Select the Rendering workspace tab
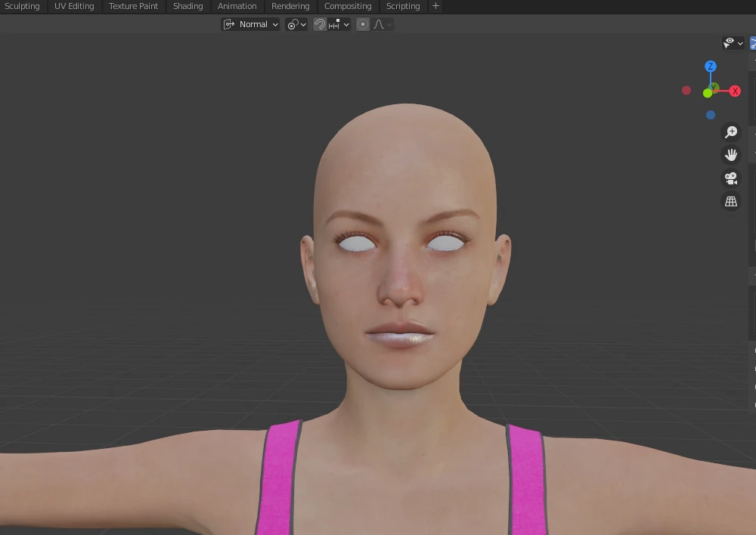The width and height of the screenshot is (756, 535). pyautogui.click(x=290, y=6)
